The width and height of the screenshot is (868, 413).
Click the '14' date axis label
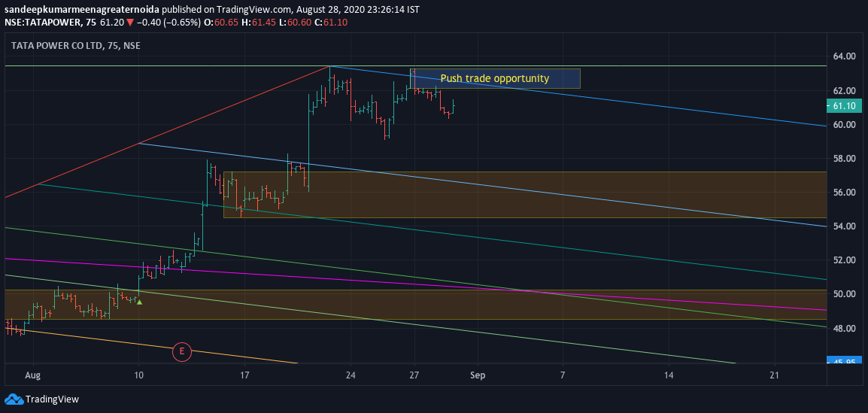tap(668, 375)
